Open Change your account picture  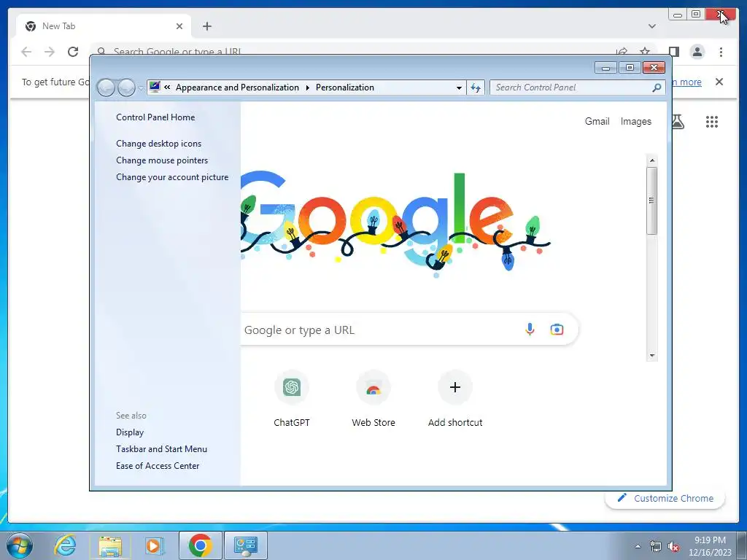pyautogui.click(x=172, y=176)
